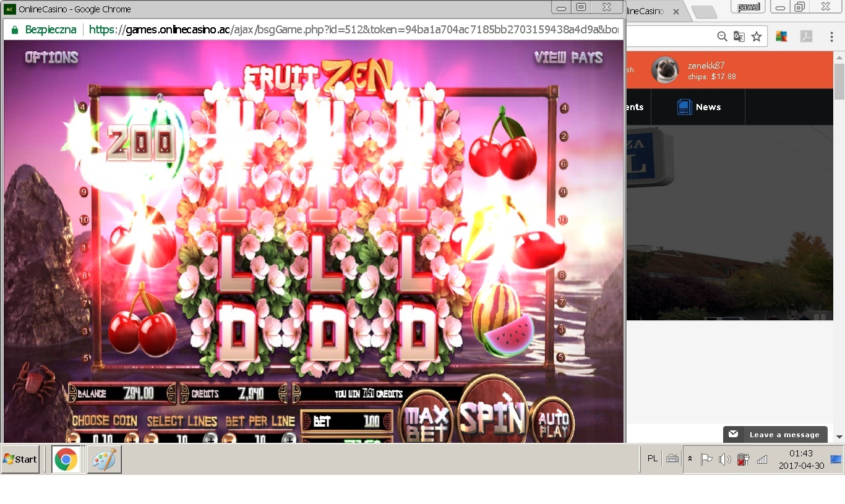The width and height of the screenshot is (845, 504).
Task: Click the OnlineCasino popup title bar favicon
Action: tap(10, 9)
